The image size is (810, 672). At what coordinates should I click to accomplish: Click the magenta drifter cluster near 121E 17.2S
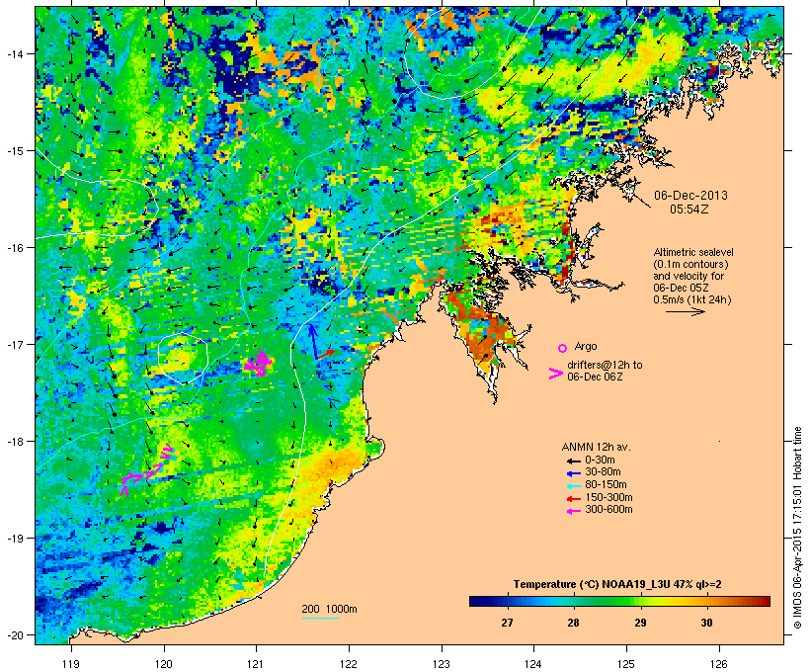point(259,363)
